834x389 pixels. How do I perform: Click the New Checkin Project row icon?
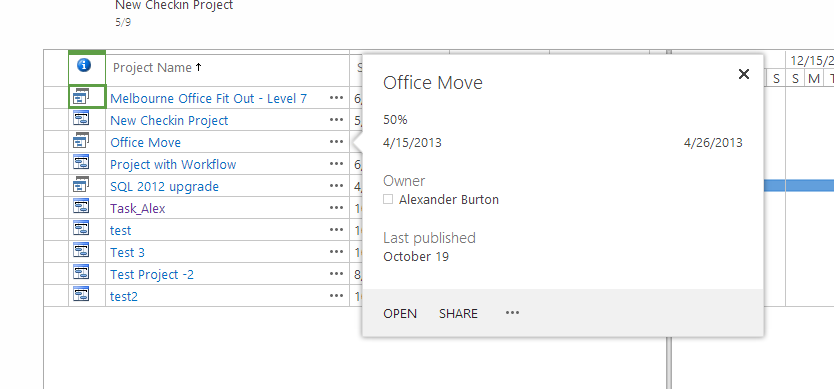point(81,119)
